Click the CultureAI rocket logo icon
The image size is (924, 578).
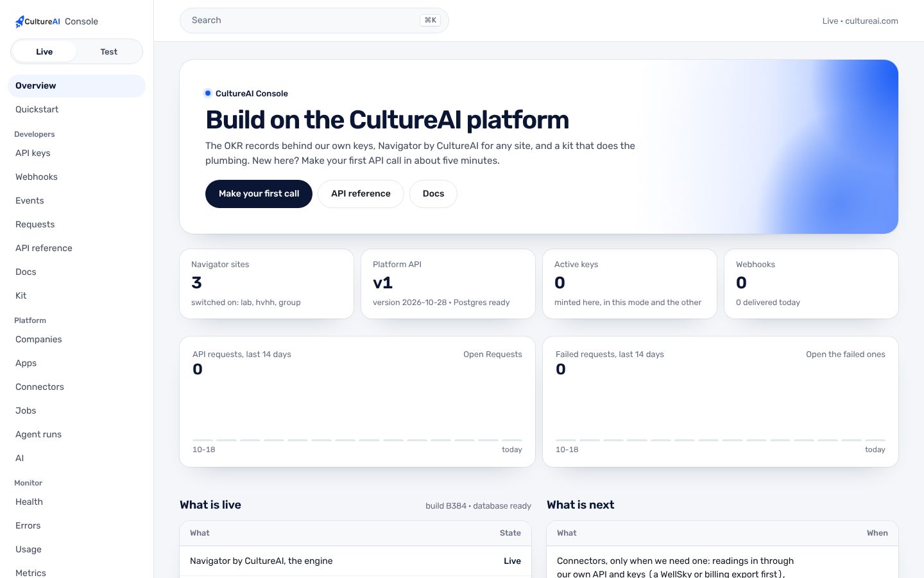coord(19,21)
